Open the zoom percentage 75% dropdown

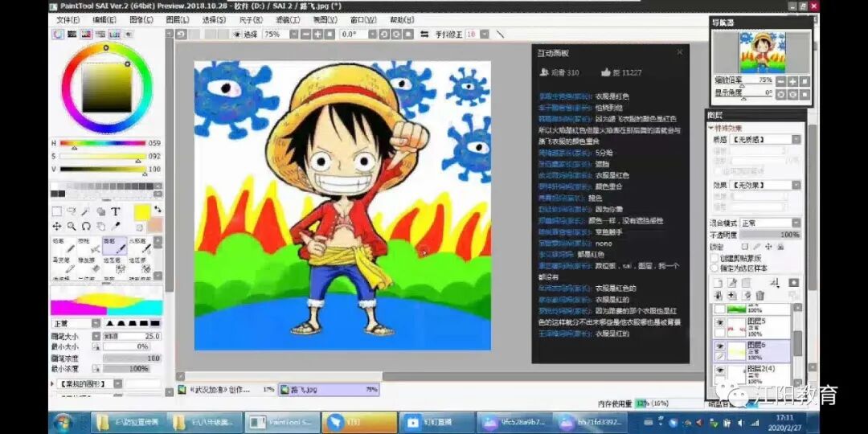(x=295, y=34)
